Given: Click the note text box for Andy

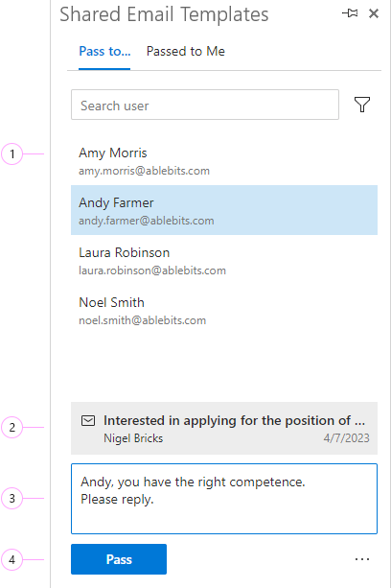Looking at the screenshot, I should [224, 499].
